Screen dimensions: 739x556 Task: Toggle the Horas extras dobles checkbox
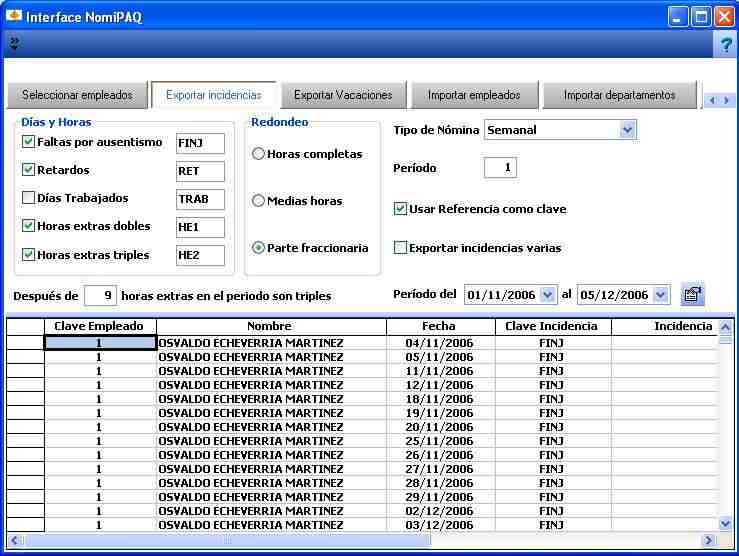[x=28, y=226]
